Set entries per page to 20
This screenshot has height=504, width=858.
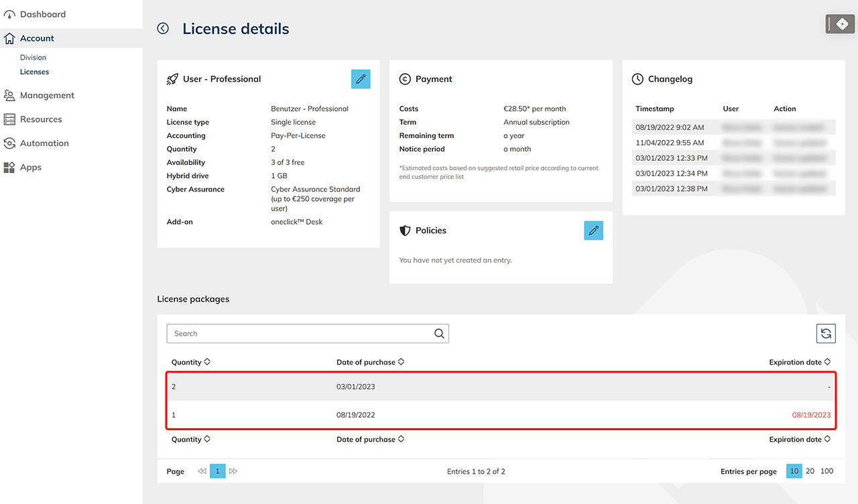[810, 471]
